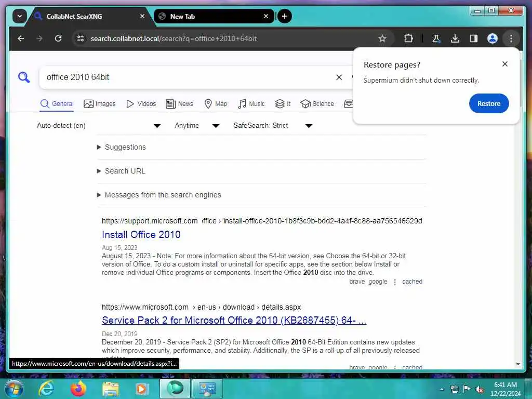Dismiss the Restore pages popup
This screenshot has height=399, width=532.
tap(505, 64)
